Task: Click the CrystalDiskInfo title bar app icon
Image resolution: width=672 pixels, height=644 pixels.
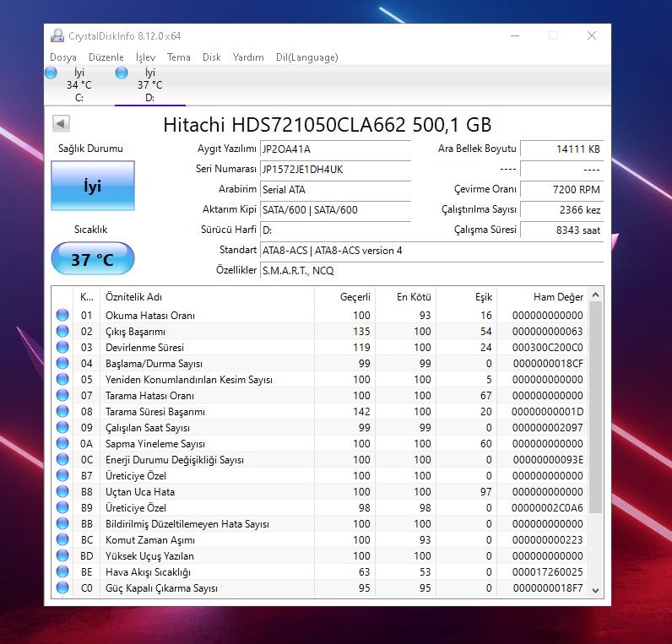Action: point(57,35)
